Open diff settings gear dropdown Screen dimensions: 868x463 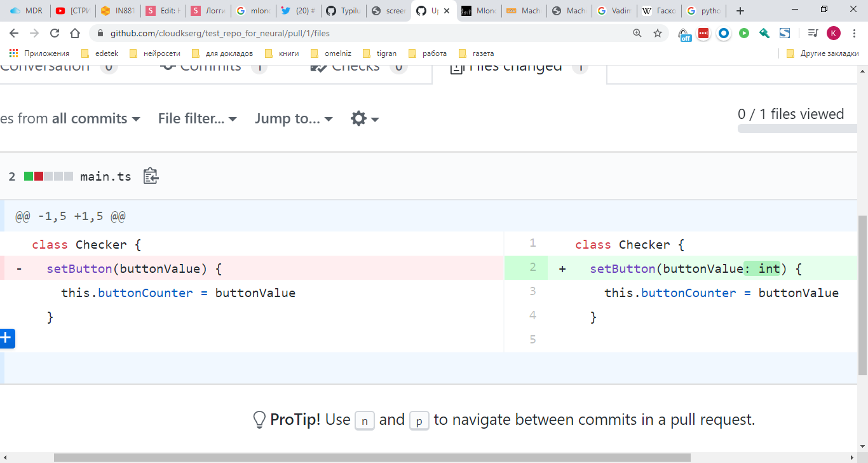(x=365, y=118)
